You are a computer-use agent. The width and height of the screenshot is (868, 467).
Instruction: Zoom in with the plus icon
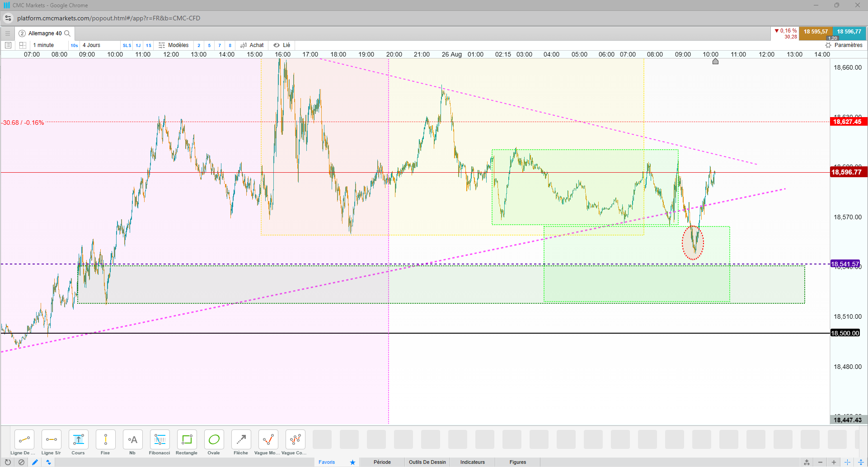834,462
